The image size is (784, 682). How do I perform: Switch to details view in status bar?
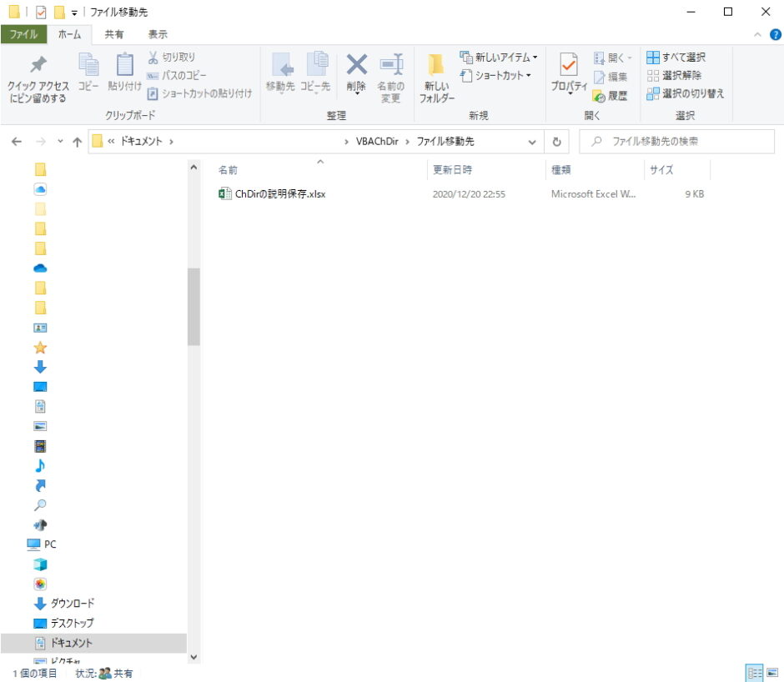pyautogui.click(x=754, y=672)
